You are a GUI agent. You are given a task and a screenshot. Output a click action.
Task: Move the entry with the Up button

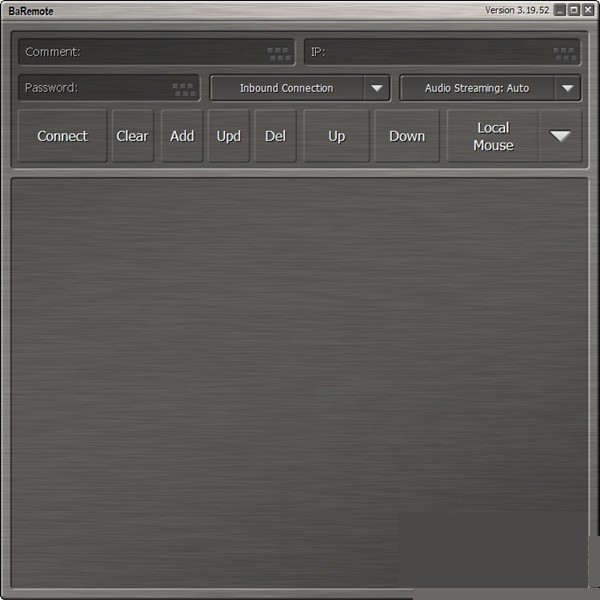point(337,136)
